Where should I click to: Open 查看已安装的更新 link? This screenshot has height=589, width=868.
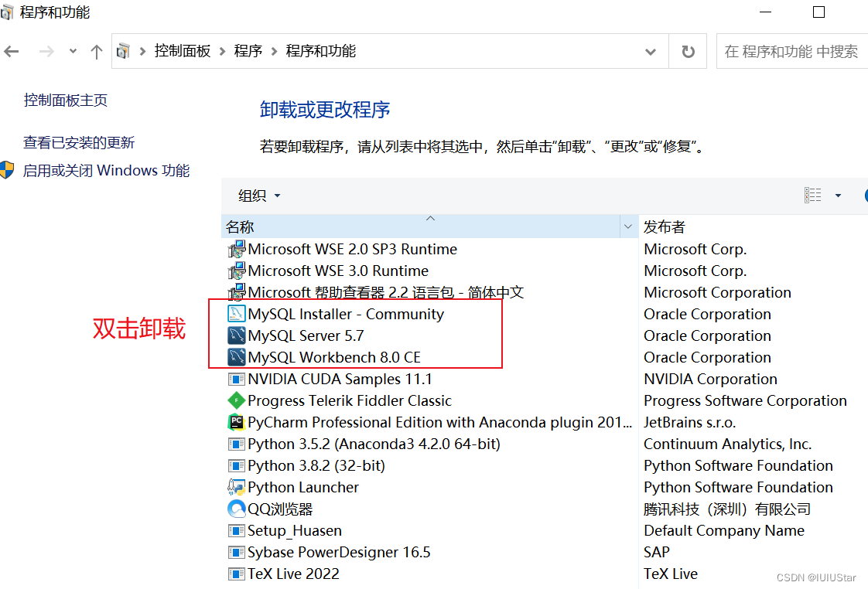click(79, 143)
